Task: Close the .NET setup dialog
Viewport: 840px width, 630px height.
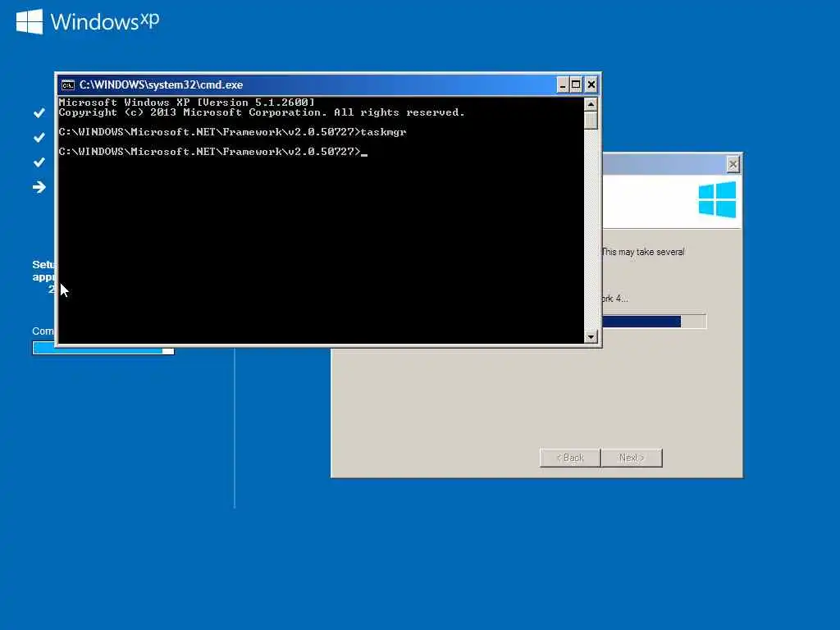Action: (733, 164)
